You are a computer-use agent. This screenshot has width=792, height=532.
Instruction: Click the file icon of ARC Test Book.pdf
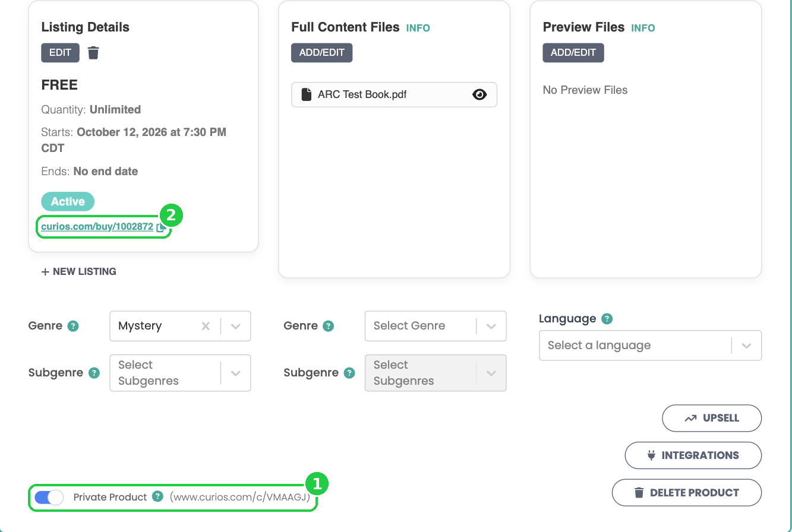coord(307,94)
